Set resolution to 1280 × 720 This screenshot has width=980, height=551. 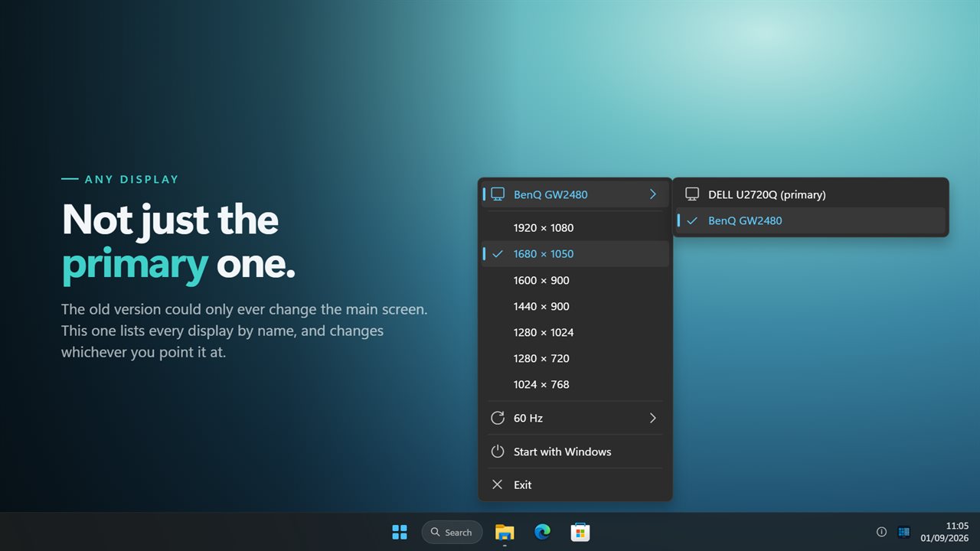[575, 358]
